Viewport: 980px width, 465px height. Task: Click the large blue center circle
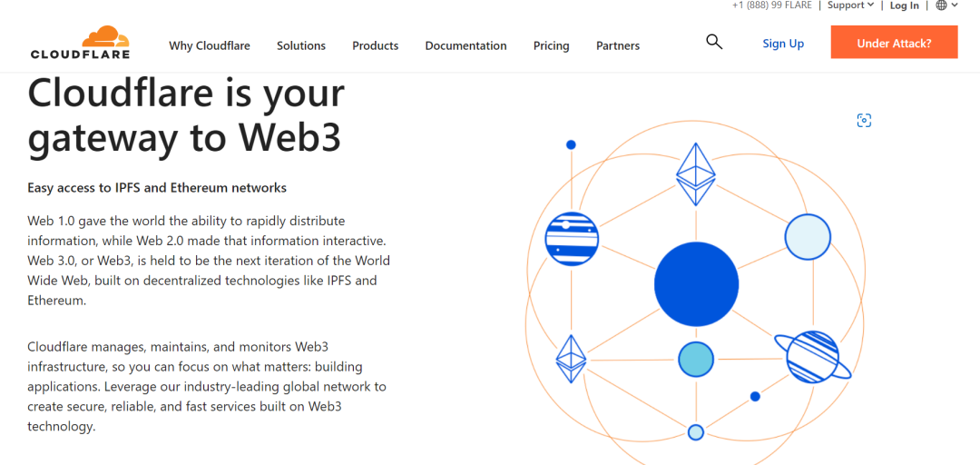click(x=696, y=284)
